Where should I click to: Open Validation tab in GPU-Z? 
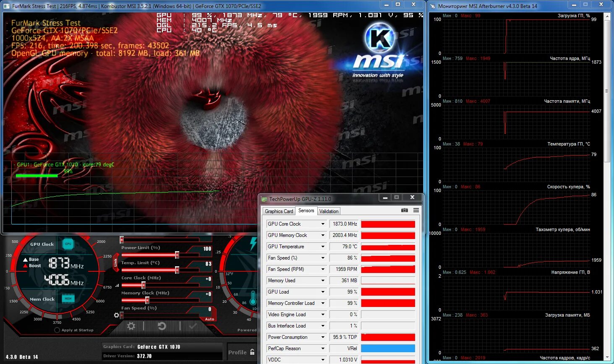(x=329, y=211)
